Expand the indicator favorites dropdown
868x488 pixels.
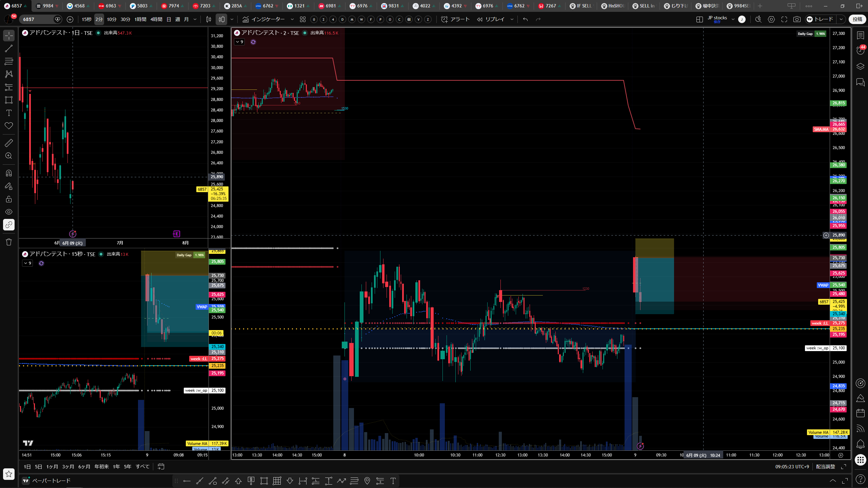coord(292,19)
